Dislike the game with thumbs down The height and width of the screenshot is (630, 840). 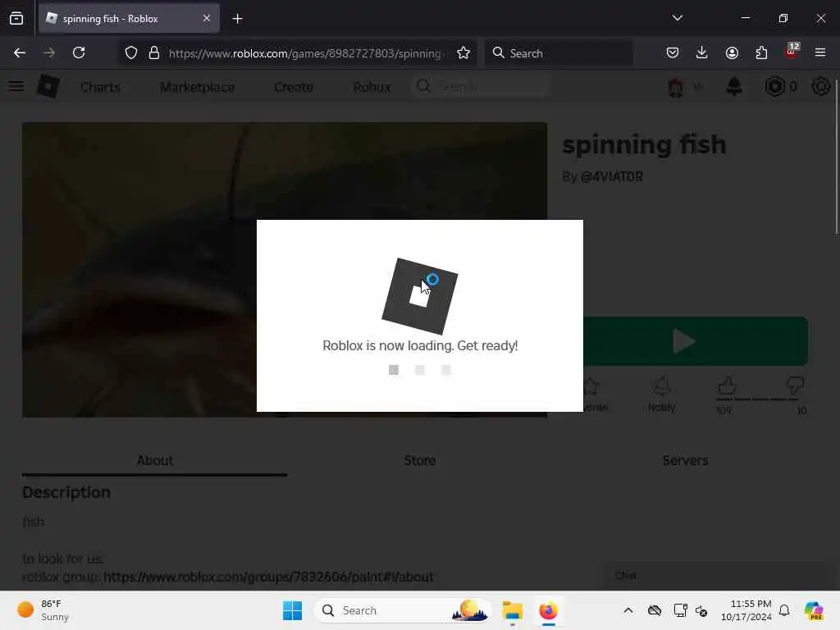(794, 386)
